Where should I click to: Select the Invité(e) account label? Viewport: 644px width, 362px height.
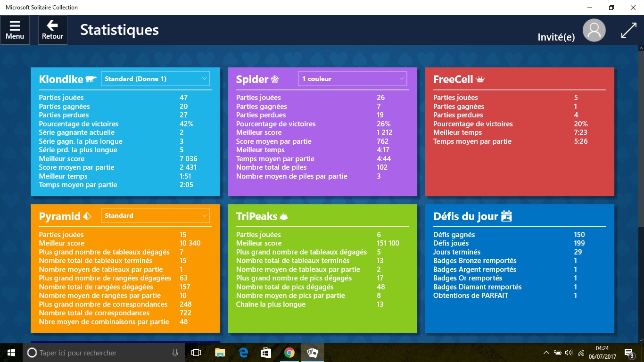(x=556, y=37)
